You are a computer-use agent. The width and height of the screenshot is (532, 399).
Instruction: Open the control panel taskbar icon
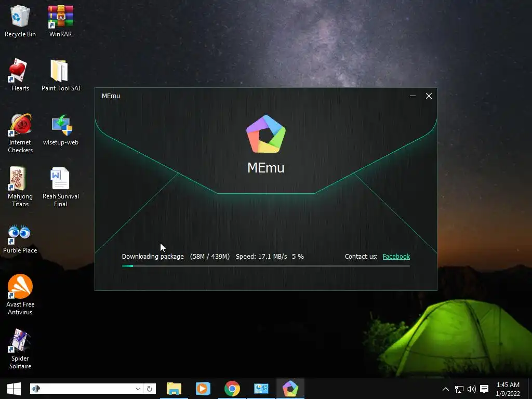(x=261, y=389)
